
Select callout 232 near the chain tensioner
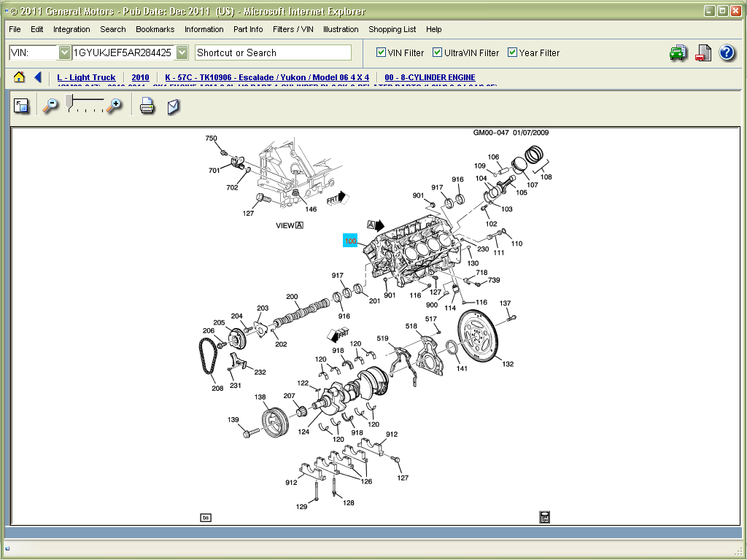click(260, 372)
